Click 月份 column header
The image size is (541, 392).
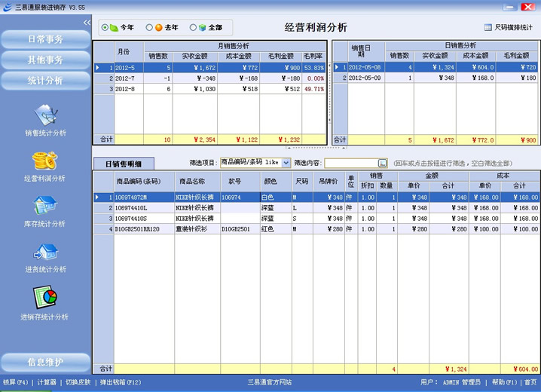coord(129,52)
